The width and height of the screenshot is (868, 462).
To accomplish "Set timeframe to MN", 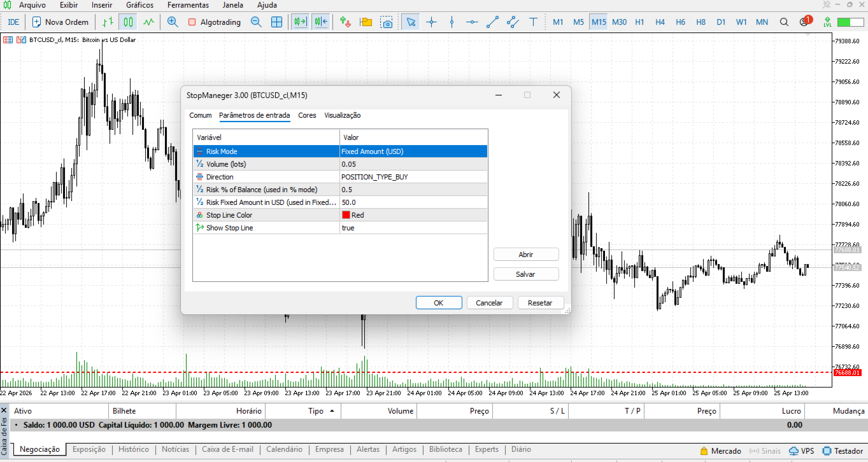I will pyautogui.click(x=762, y=22).
